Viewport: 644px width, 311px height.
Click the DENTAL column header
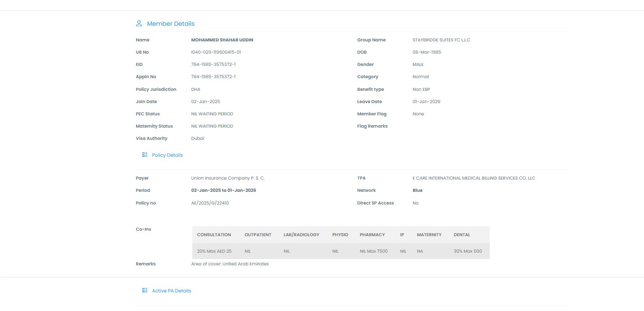coord(462,235)
